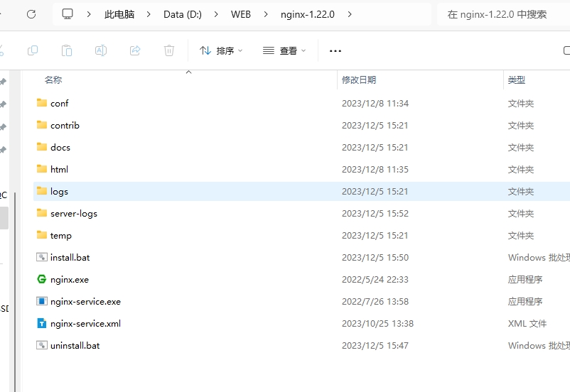Share the selected item via toolbar icon
Viewport: 570px width, 392px height.
135,50
